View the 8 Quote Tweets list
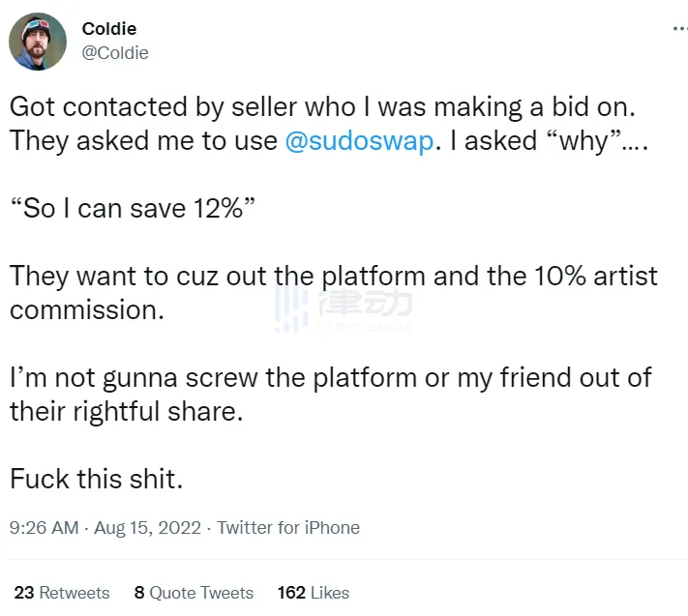The height and width of the screenshot is (616, 688). (x=194, y=593)
